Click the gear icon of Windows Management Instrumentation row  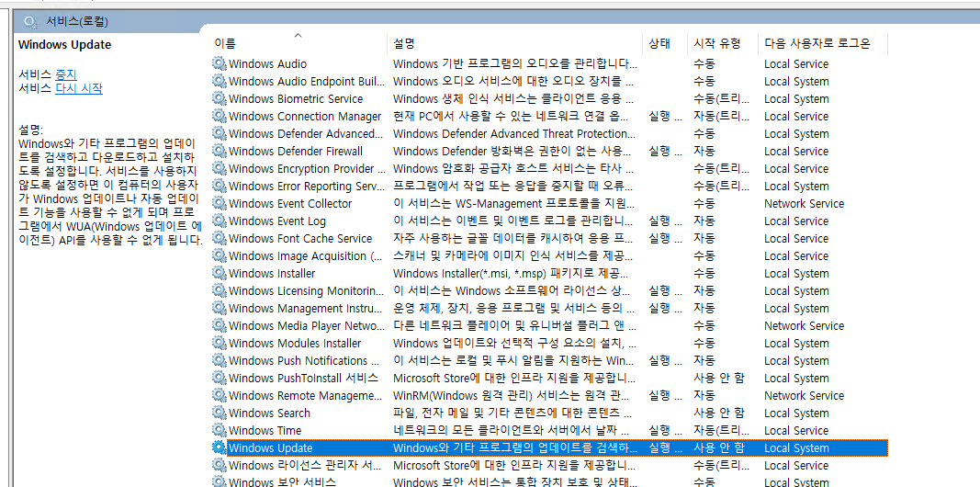tap(219, 308)
